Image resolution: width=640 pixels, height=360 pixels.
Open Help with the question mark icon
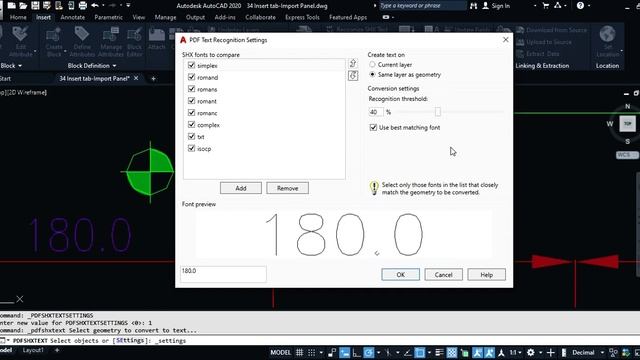[x=580, y=6]
